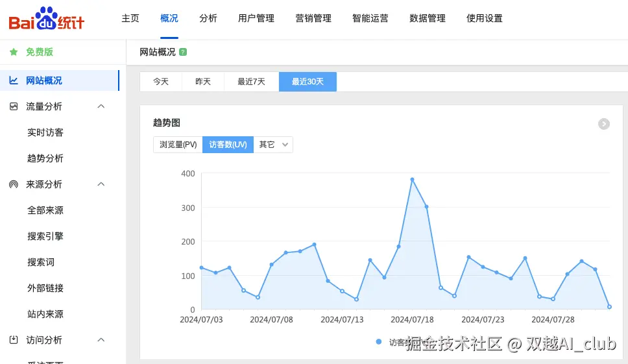Image resolution: width=628 pixels, height=364 pixels.
Task: Click the 2024/07/08 x-axis label
Action: pyautogui.click(x=272, y=319)
